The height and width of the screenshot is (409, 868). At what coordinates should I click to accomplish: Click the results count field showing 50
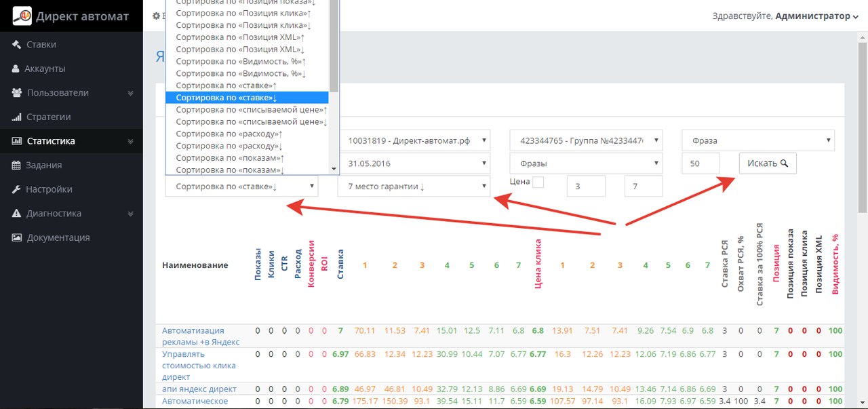[701, 163]
